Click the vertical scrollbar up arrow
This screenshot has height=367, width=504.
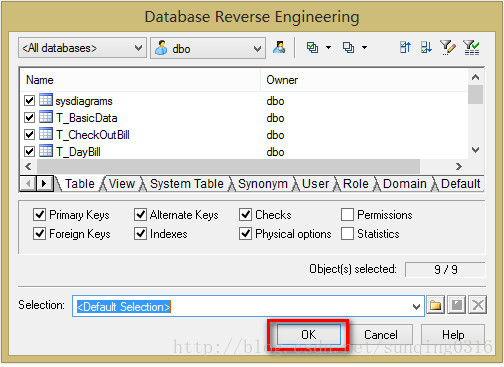coord(476,77)
